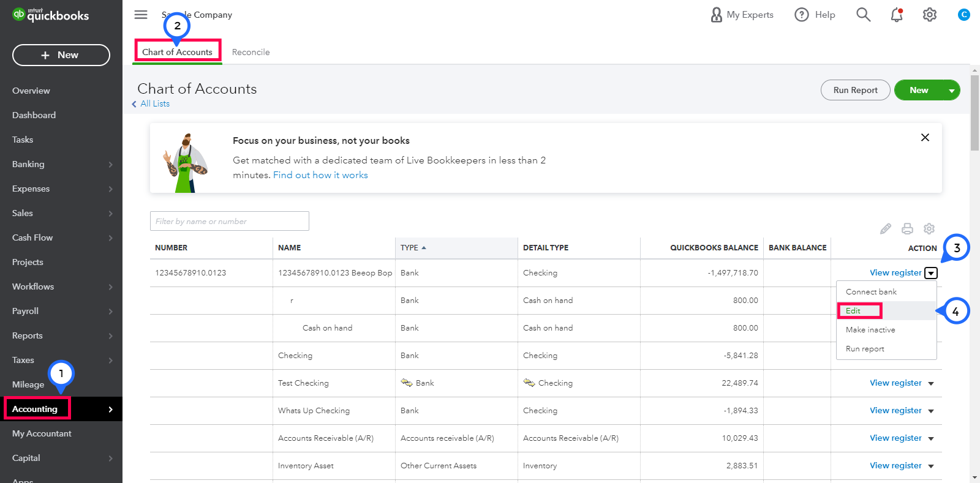
Task: Expand the Banking sidebar menu
Action: [61, 164]
